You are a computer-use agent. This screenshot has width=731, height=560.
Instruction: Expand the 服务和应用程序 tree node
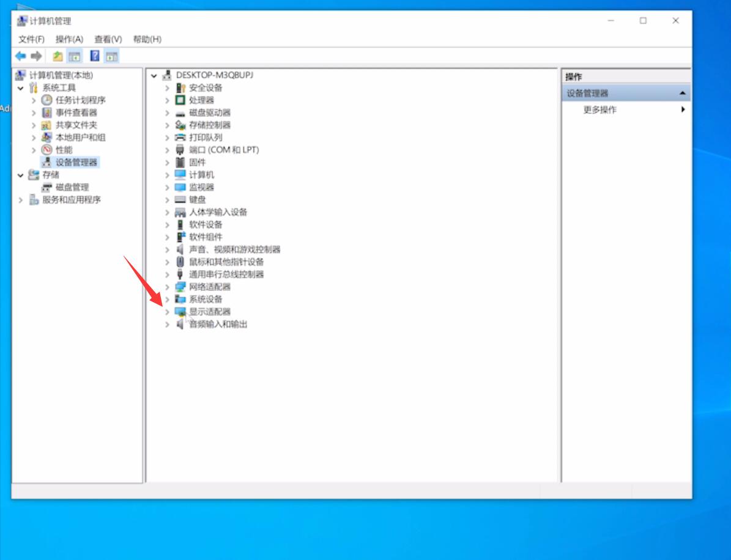[x=21, y=200]
